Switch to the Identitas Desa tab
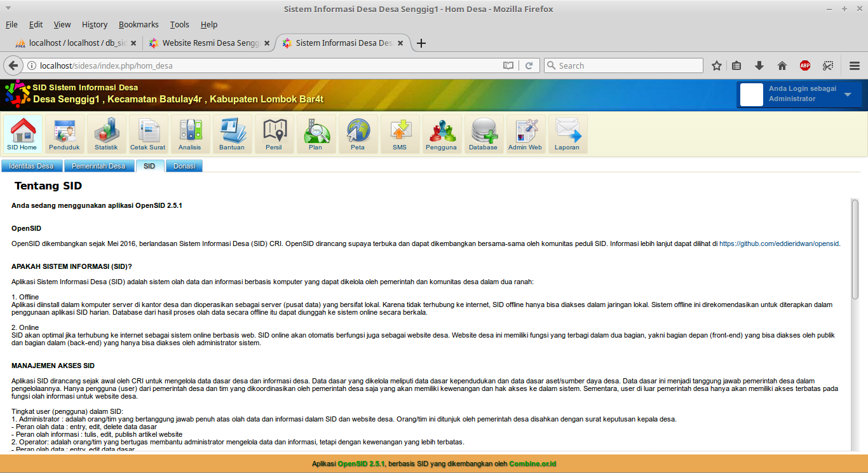 click(32, 166)
